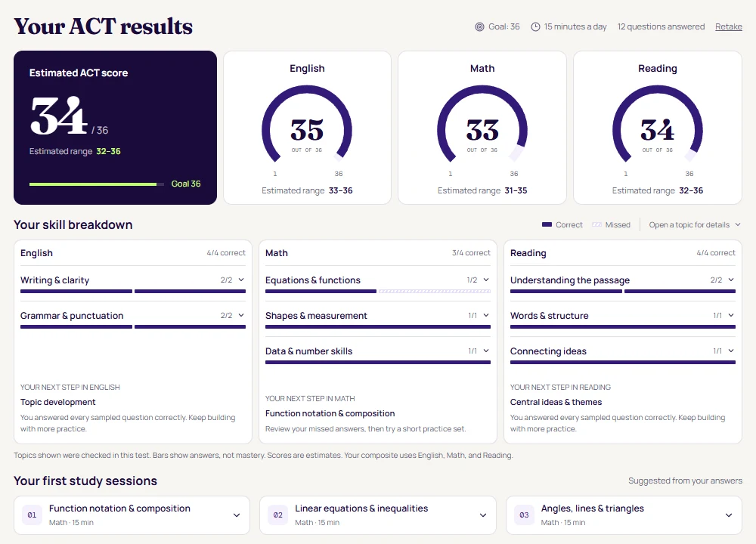
Task: Click the Missed legend swatch
Action: [596, 224]
